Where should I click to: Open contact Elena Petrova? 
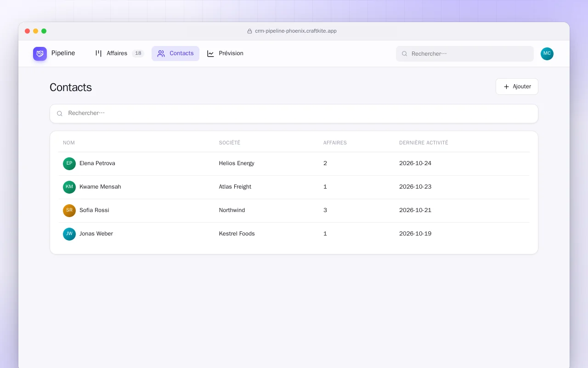tap(97, 163)
